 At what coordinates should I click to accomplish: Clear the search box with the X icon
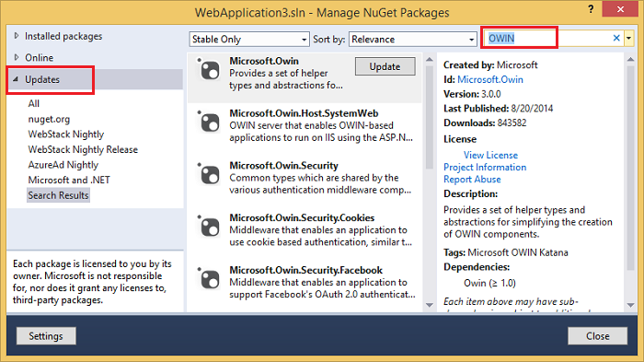pos(616,39)
